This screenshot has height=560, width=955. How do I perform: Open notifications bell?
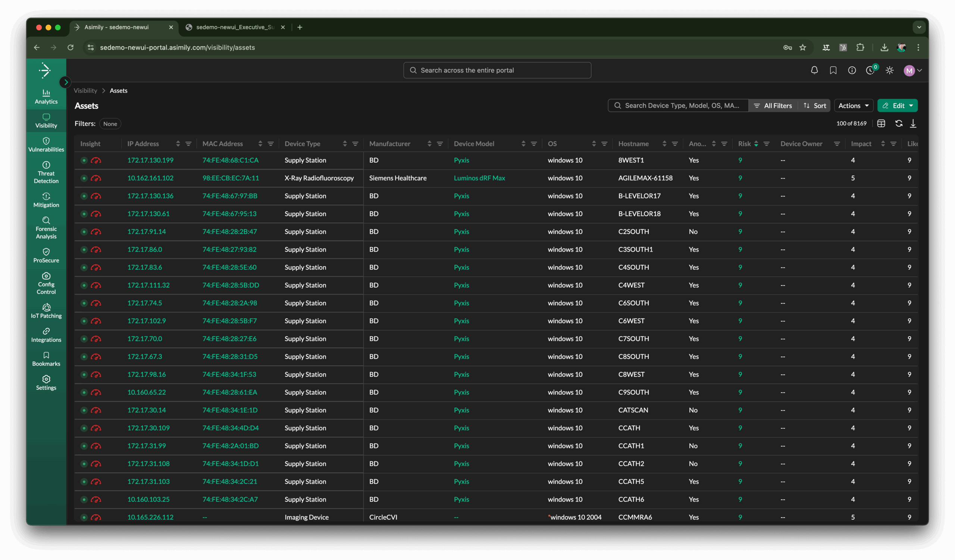[x=814, y=70]
